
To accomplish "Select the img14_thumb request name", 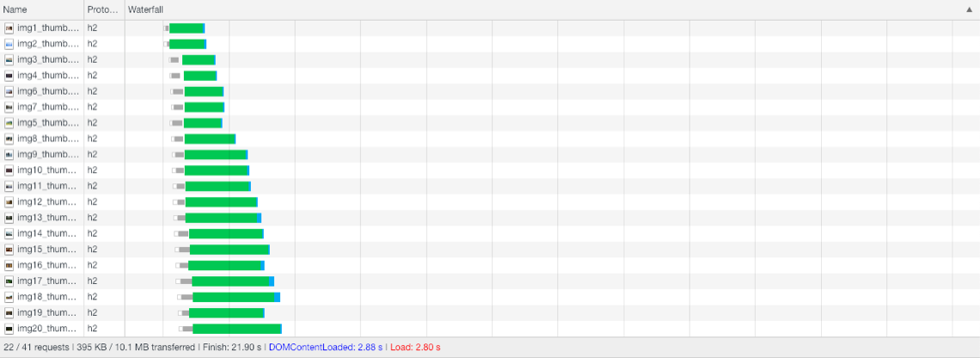I will coord(48,234).
